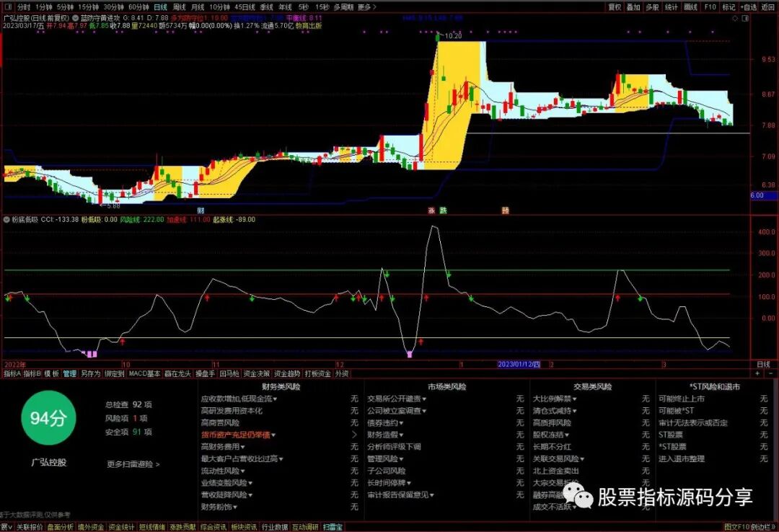Click the panel layout icon beside 分时

9,7
